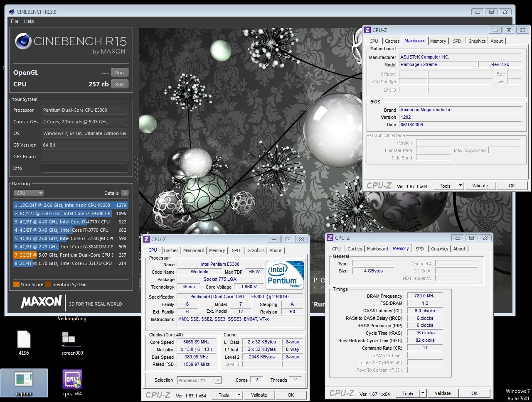Click the CPU-Z Mainboard window title icon

[x=367, y=30]
